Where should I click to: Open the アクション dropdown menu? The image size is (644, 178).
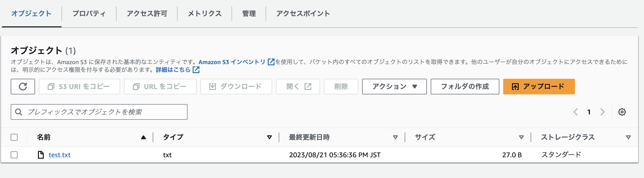tap(394, 87)
